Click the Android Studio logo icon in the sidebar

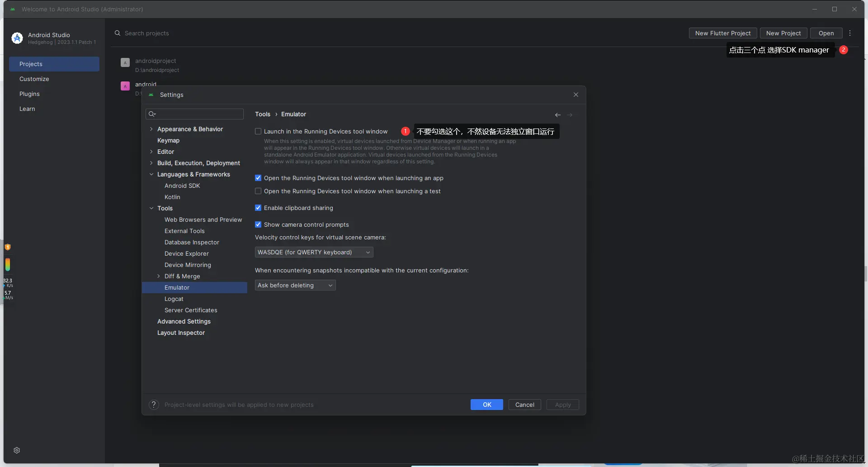coord(17,38)
